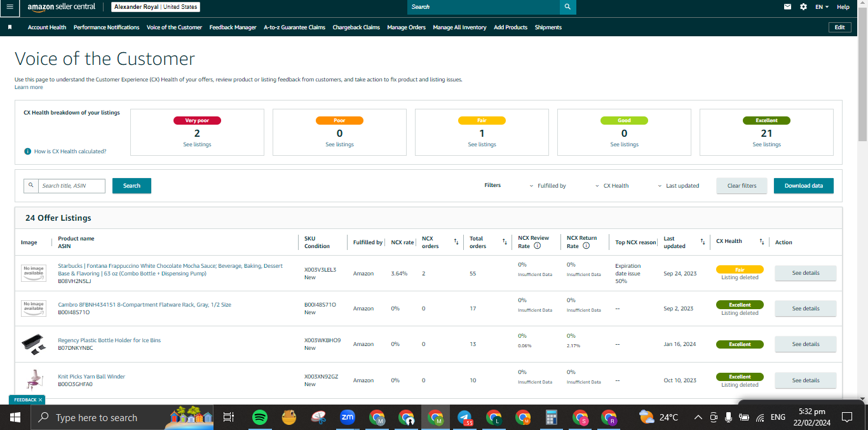Screen dimensions: 868x430
Task: Open Knit Picks Yarn Ball Winder link
Action: click(x=92, y=377)
